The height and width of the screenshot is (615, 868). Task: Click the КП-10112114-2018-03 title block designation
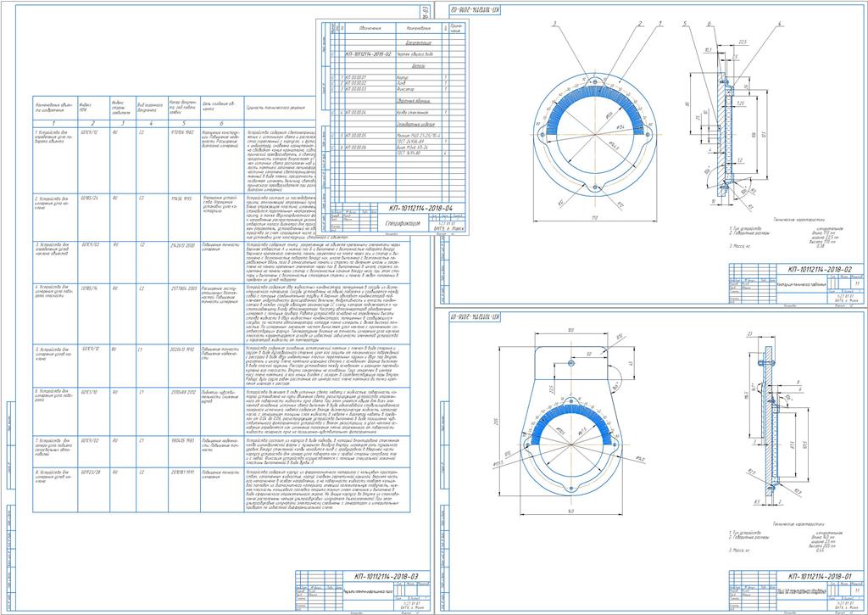click(x=387, y=576)
